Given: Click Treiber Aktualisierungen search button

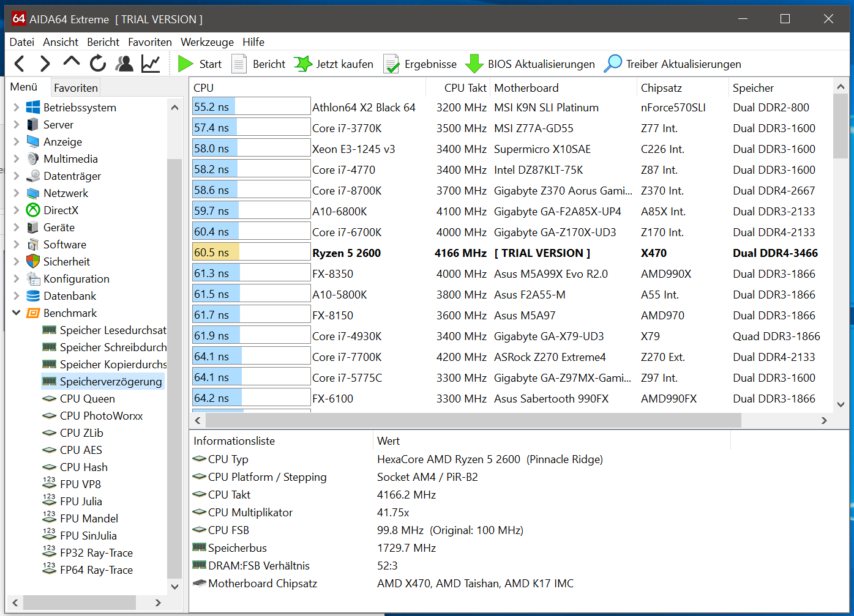Looking at the screenshot, I should pos(672,64).
